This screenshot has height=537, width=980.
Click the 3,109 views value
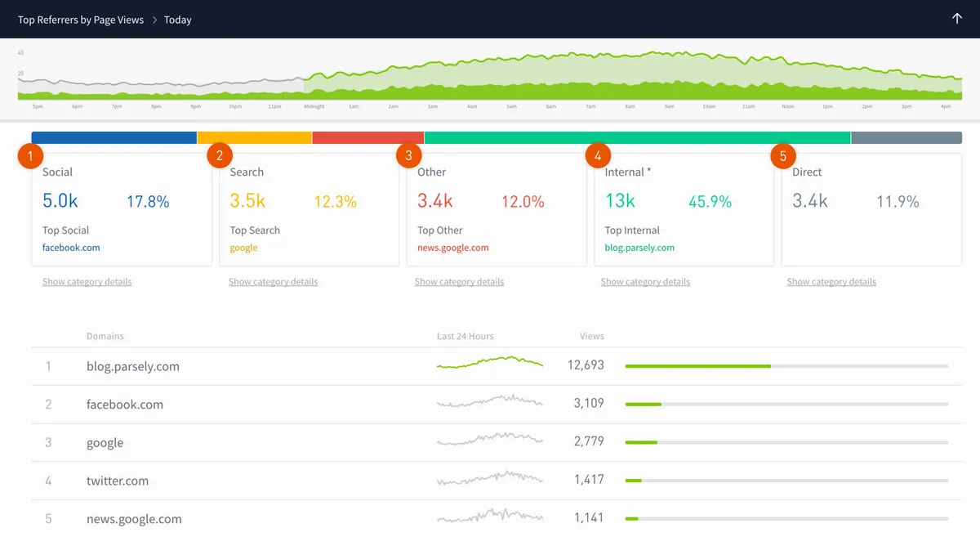point(589,404)
